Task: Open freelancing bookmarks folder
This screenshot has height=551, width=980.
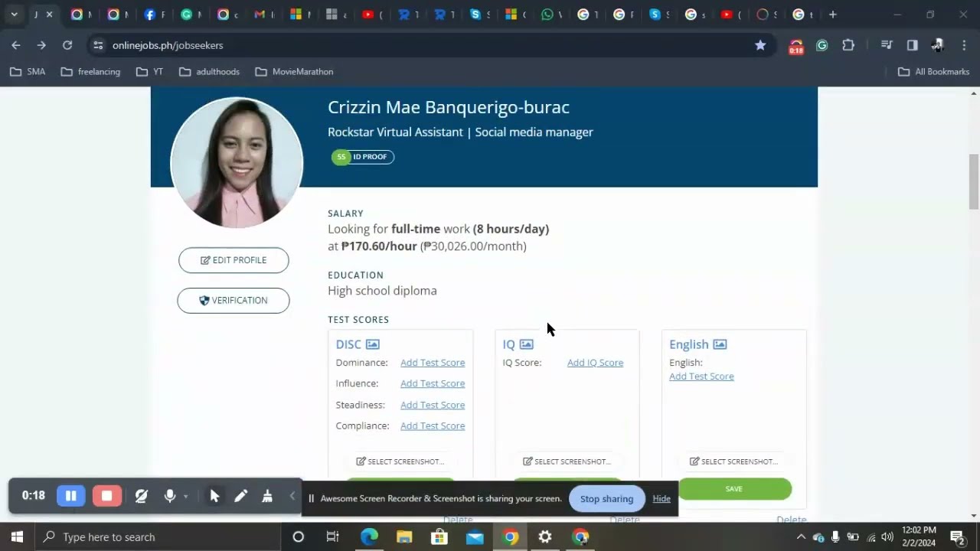Action: [90, 72]
